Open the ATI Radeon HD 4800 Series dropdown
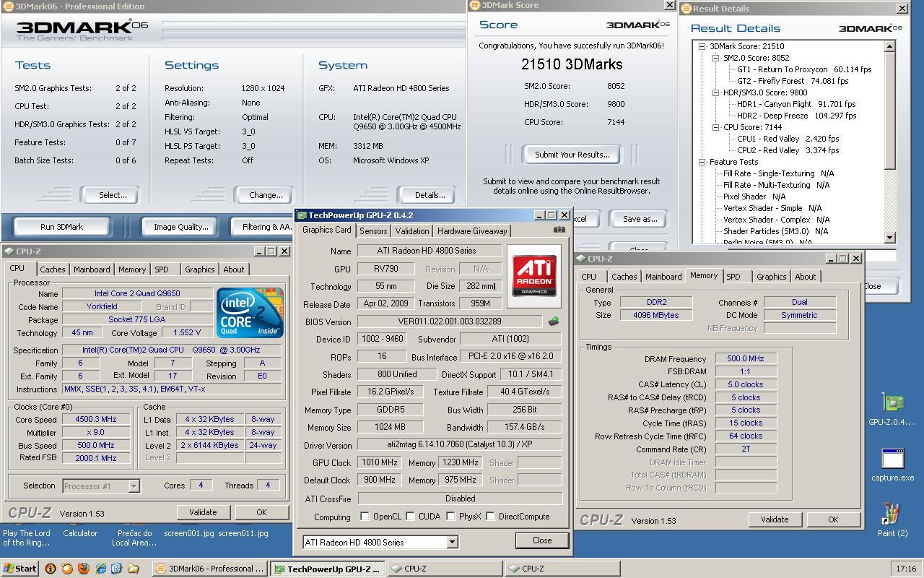 click(452, 542)
